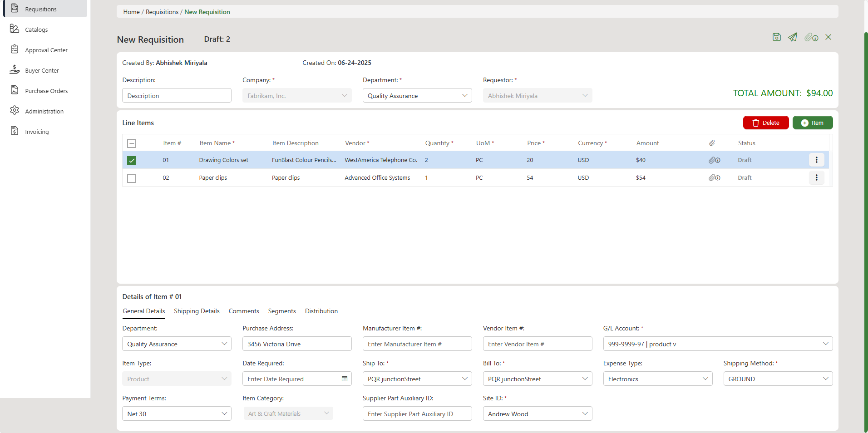Click the page vertical scrollbar
This screenshot has height=433, width=868.
click(866, 231)
